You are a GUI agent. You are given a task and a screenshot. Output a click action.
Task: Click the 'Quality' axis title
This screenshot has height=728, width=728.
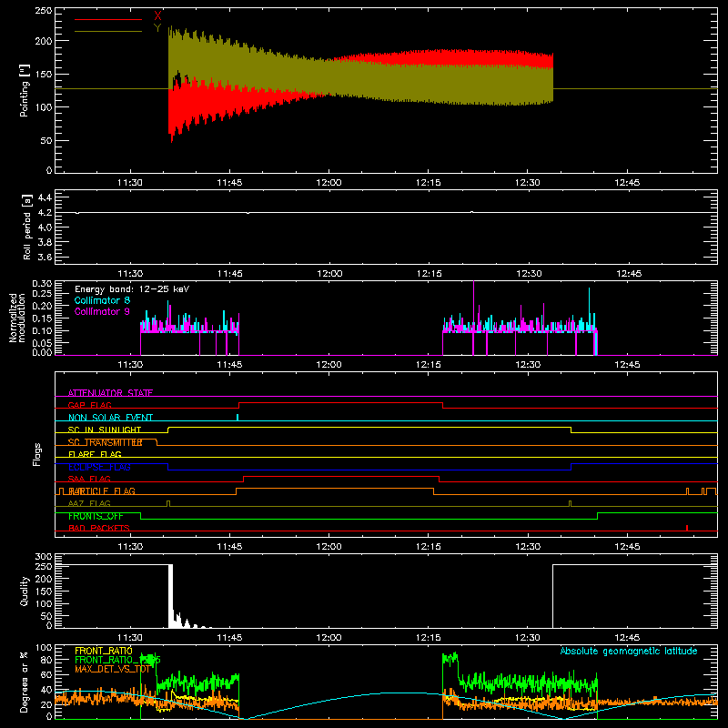coord(25,591)
